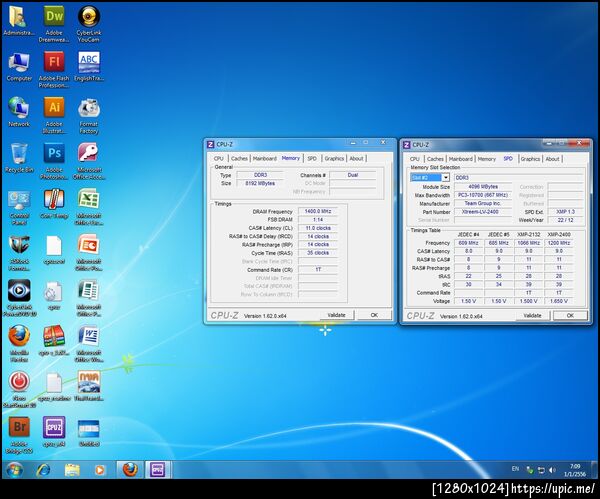This screenshot has height=499, width=600.
Task: Click the Windows Start button
Action: tap(13, 469)
